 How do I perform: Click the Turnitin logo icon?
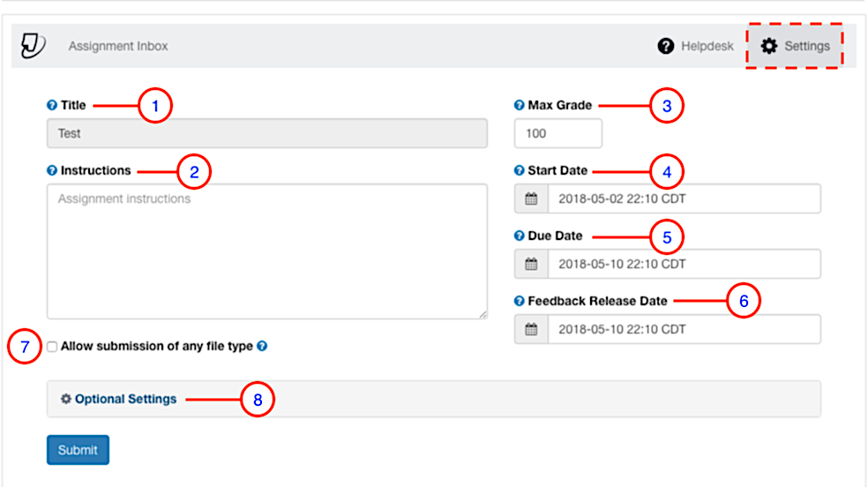pos(33,45)
